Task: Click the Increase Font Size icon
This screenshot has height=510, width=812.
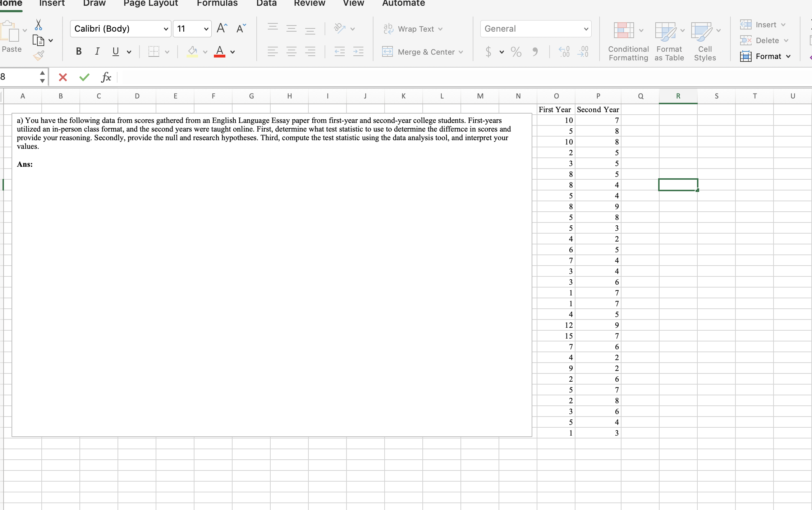Action: point(222,28)
